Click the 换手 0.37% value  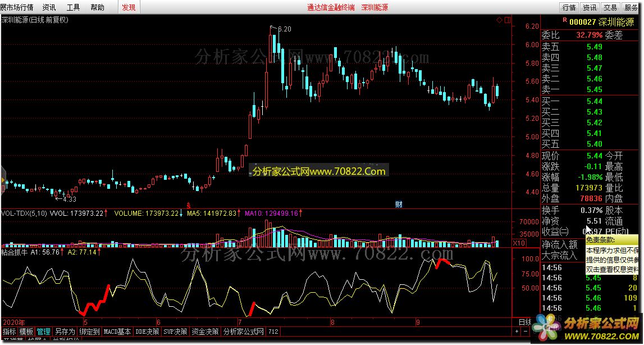(x=591, y=210)
